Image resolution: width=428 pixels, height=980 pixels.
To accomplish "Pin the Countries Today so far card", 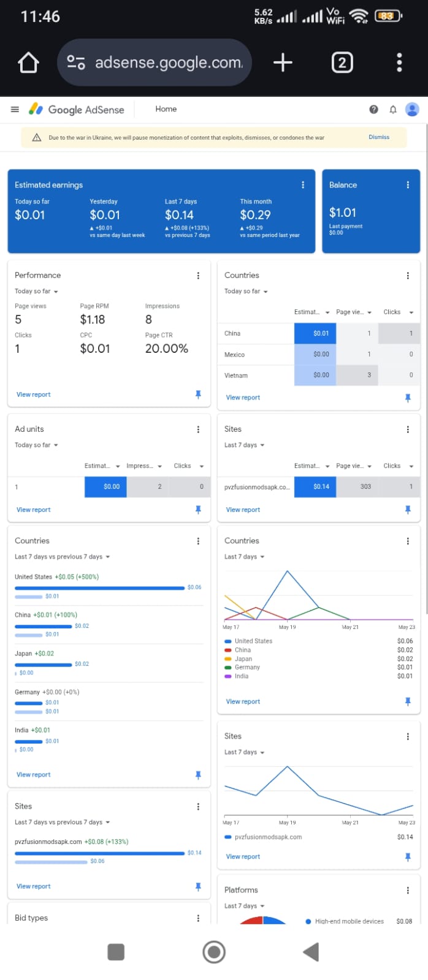I will pos(408,398).
